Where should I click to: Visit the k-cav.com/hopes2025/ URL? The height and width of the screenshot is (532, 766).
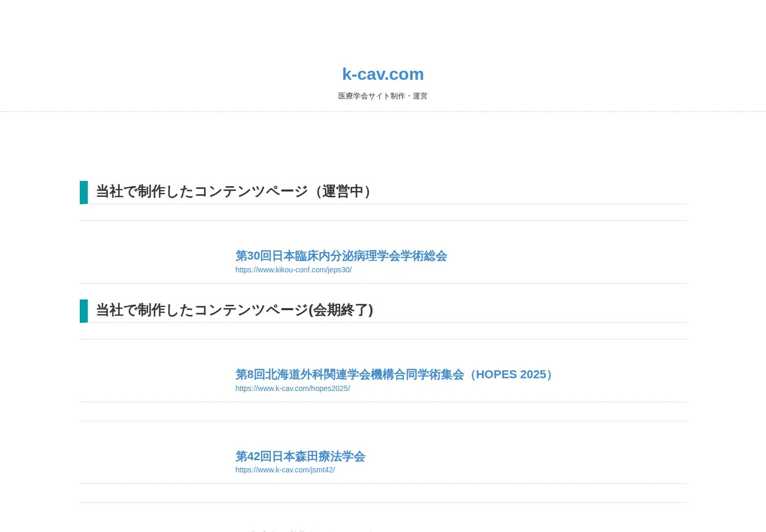pos(293,388)
